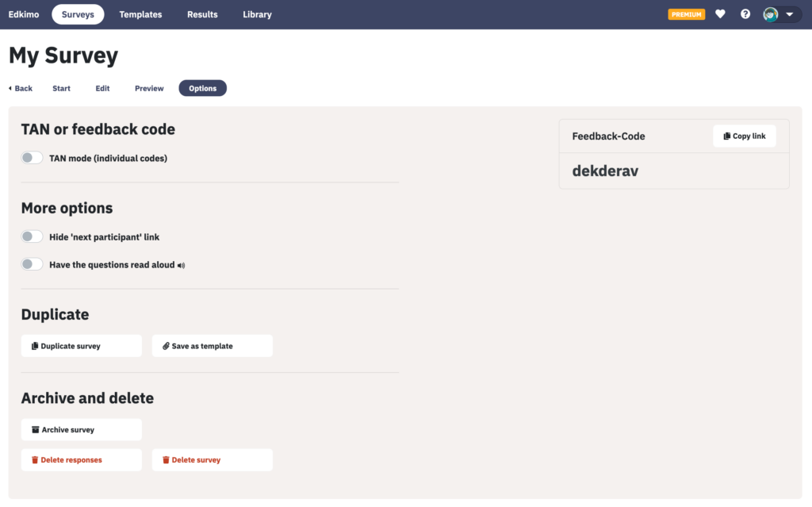Switch to the Library tab
Image resolution: width=812 pixels, height=507 pixels.
coord(258,14)
